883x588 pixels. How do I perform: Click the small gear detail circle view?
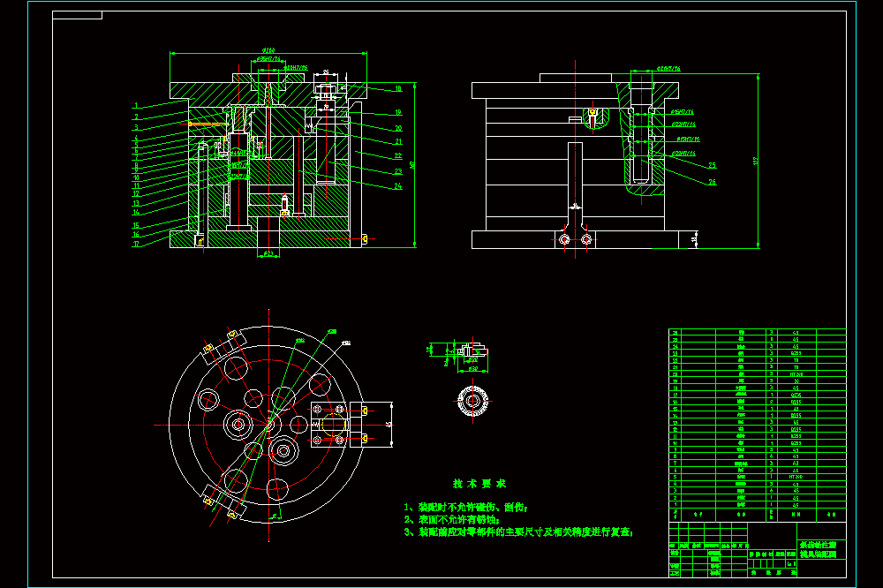pyautogui.click(x=472, y=401)
